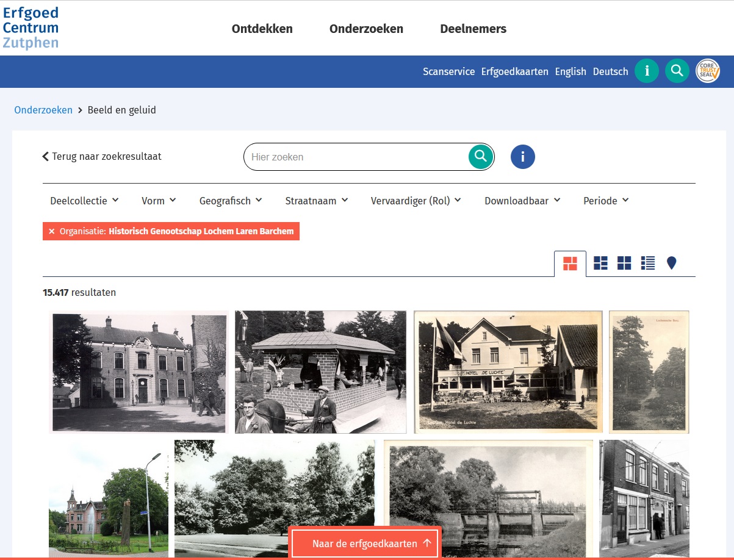Open the Ontdekken menu
This screenshot has width=734, height=560.
pyautogui.click(x=262, y=29)
